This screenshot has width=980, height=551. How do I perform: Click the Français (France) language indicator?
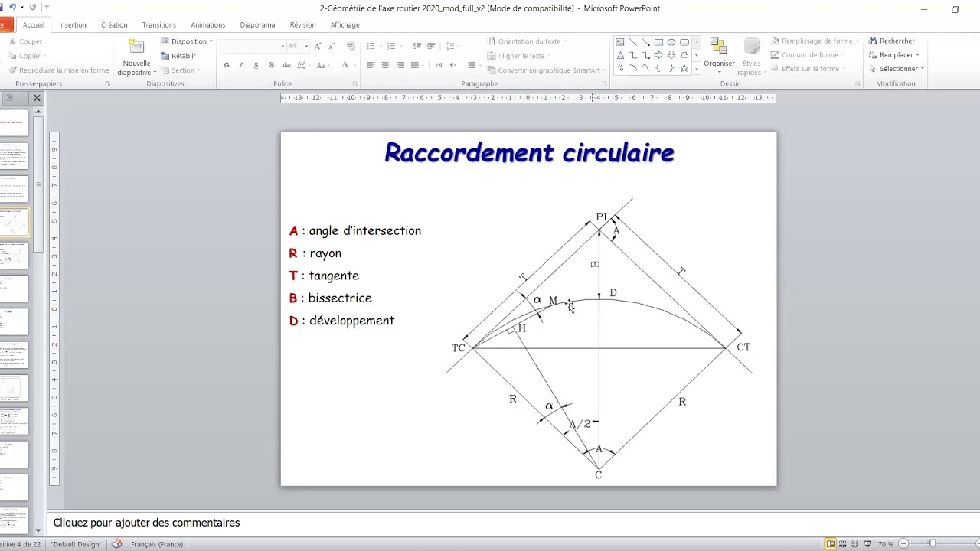coord(156,544)
